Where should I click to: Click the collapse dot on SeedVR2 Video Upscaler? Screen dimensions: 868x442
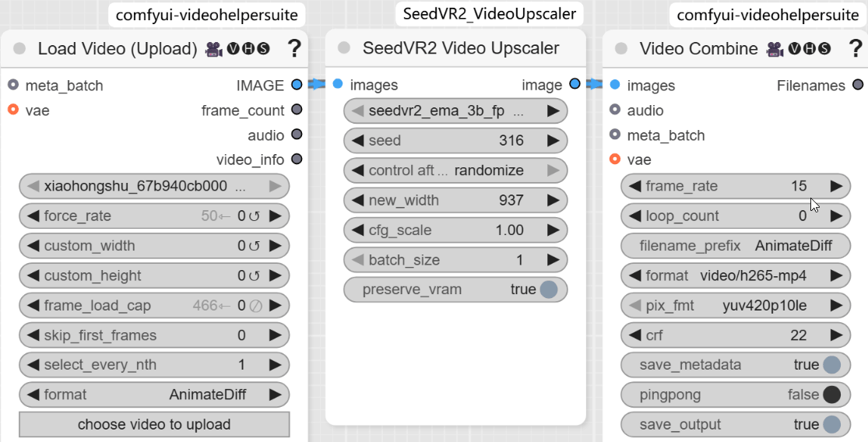(344, 48)
